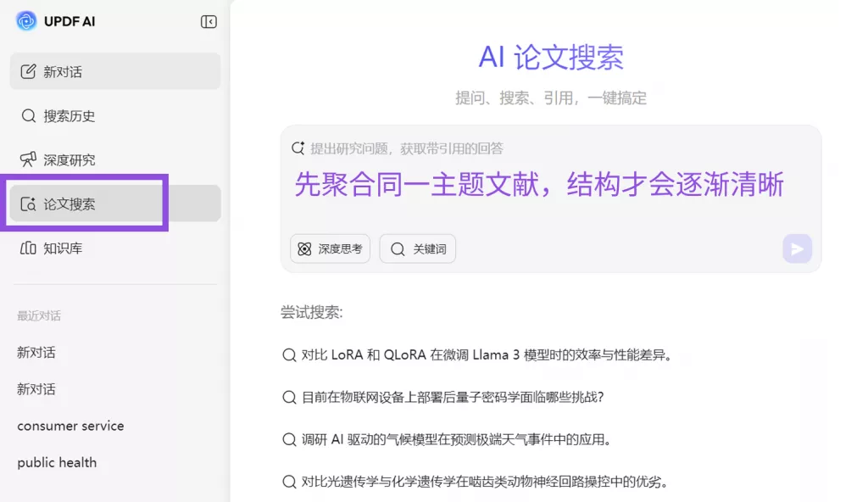Click the purple send arrow button
The height and width of the screenshot is (502, 868).
pos(797,248)
